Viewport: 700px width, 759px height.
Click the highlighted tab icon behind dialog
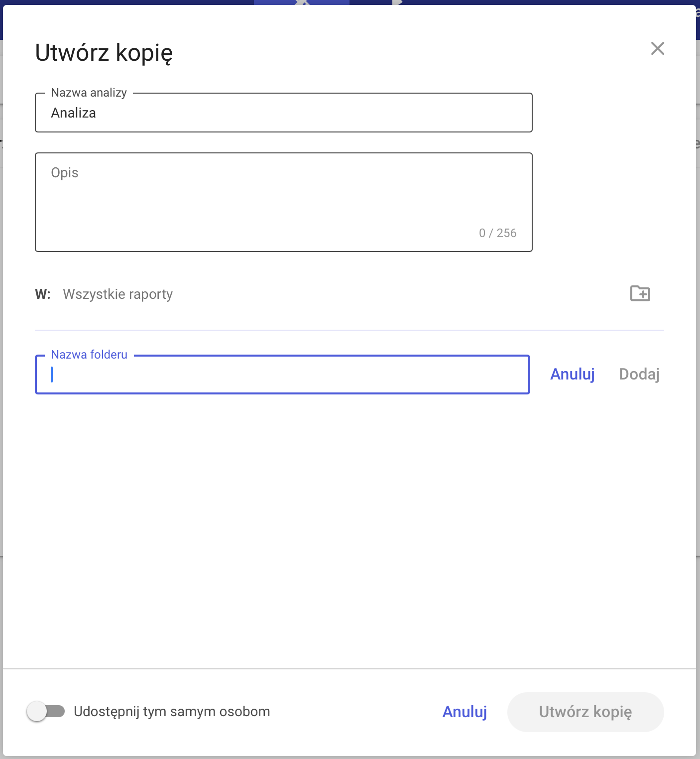(302, 2)
